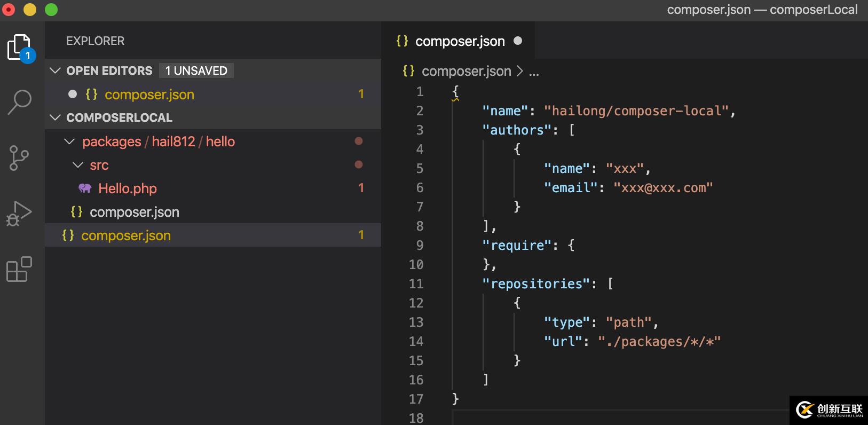Open the Extensions view icon
Viewport: 868px width, 425px height.
(x=19, y=269)
